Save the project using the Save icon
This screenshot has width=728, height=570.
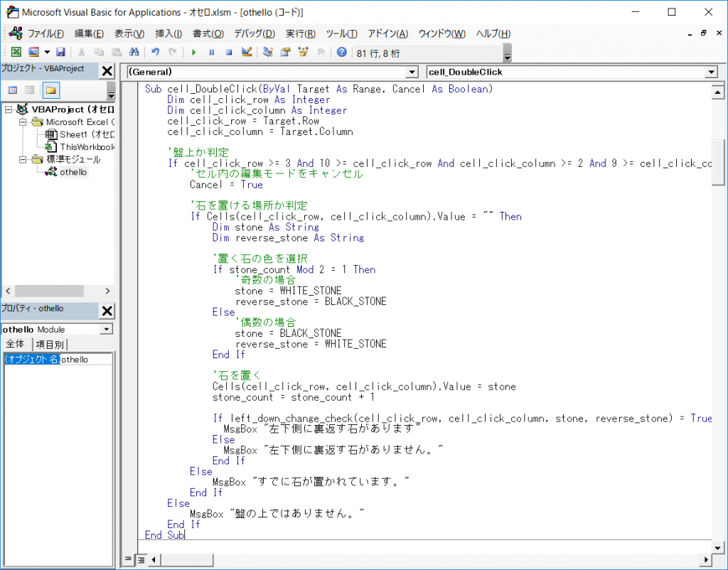[x=60, y=51]
